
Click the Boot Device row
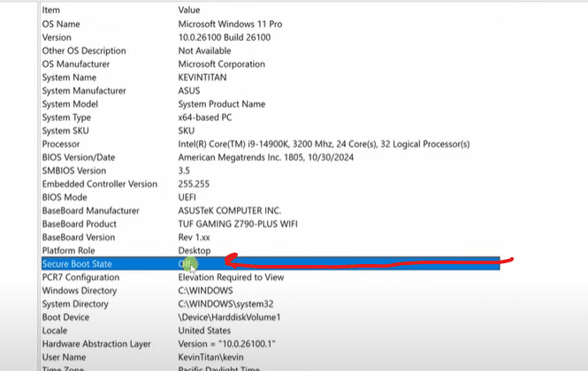[x=66, y=317]
